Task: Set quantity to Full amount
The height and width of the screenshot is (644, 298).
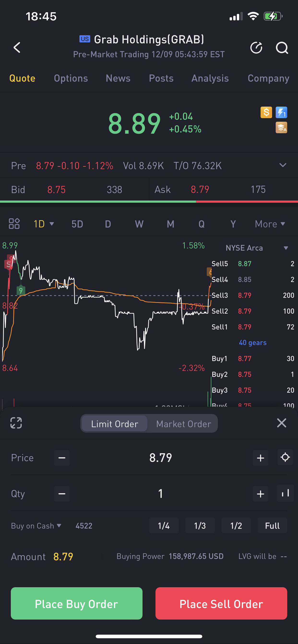Action: click(272, 526)
